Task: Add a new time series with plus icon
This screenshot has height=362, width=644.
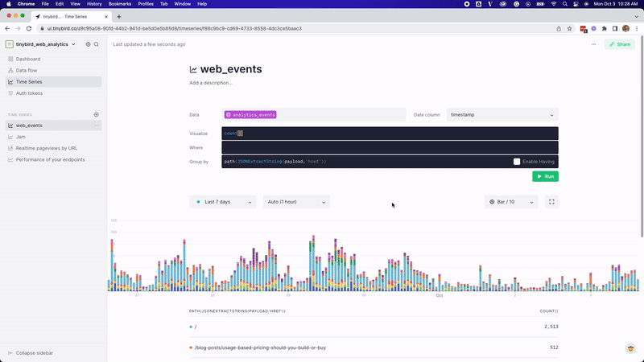Action: click(x=97, y=115)
